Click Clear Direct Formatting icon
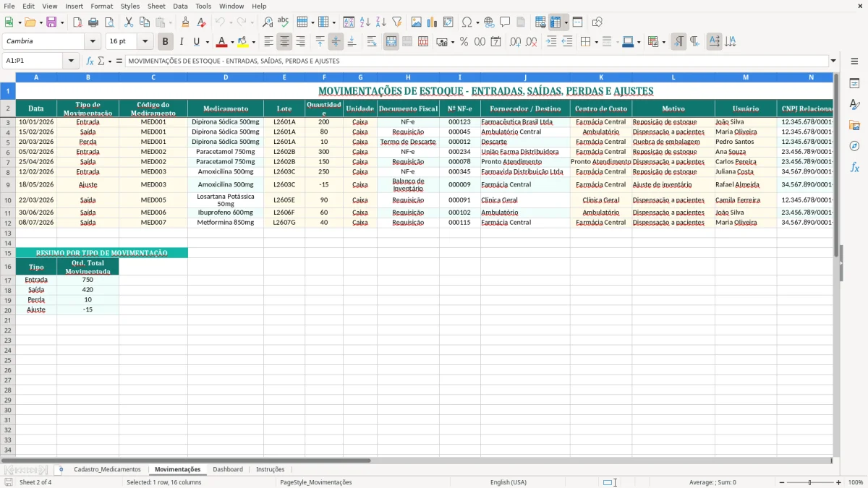This screenshot has height=488, width=868. pos(200,22)
